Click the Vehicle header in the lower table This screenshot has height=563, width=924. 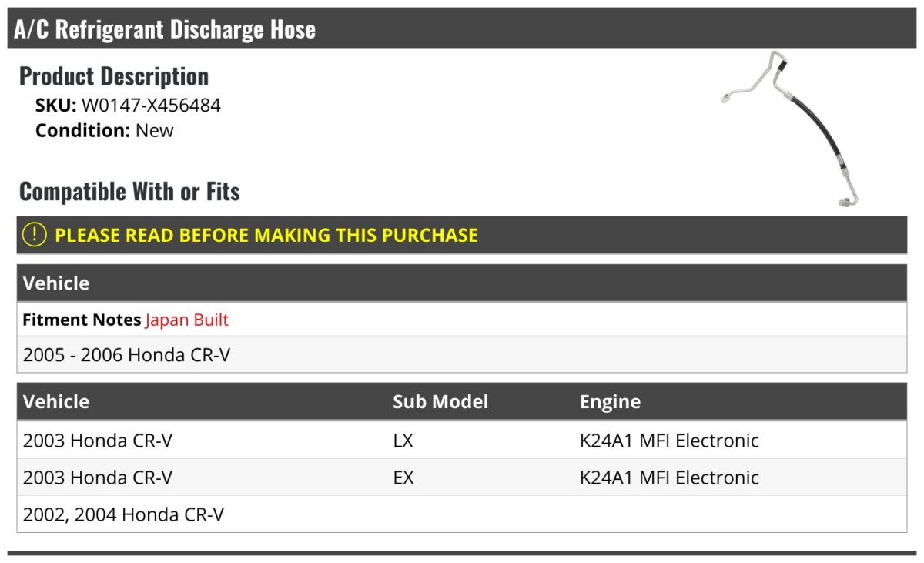pyautogui.click(x=56, y=402)
